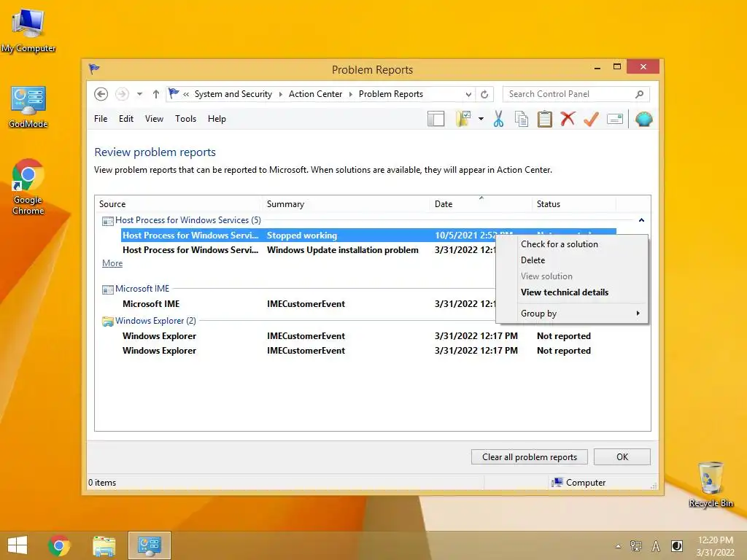Click the Properties toolbar icon
Image resolution: width=747 pixels, height=560 pixels.
[x=615, y=119]
